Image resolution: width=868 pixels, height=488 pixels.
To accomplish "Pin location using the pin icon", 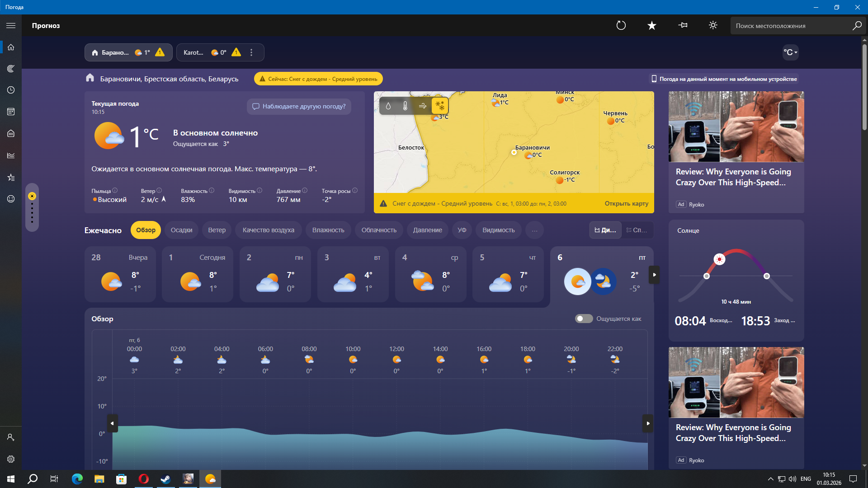I will 683,26.
